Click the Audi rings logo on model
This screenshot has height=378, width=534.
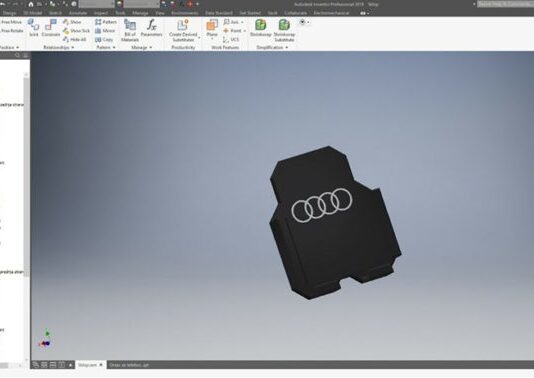coord(321,205)
